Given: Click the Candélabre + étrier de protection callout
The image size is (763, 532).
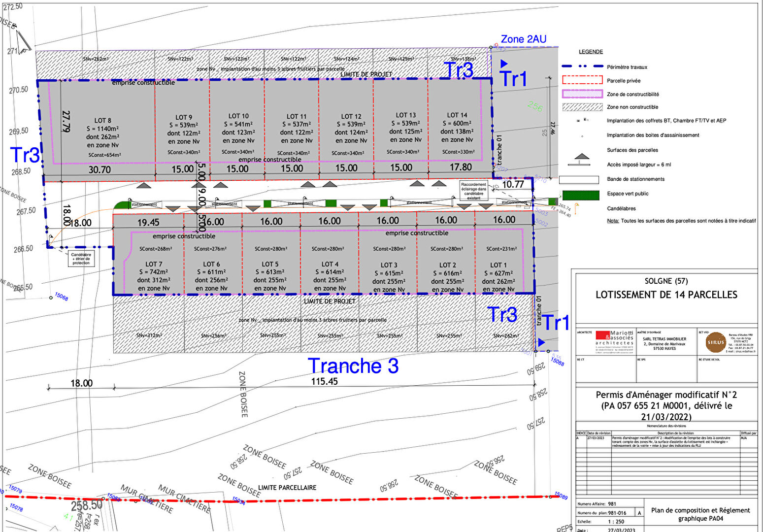Looking at the screenshot, I should click(81, 259).
